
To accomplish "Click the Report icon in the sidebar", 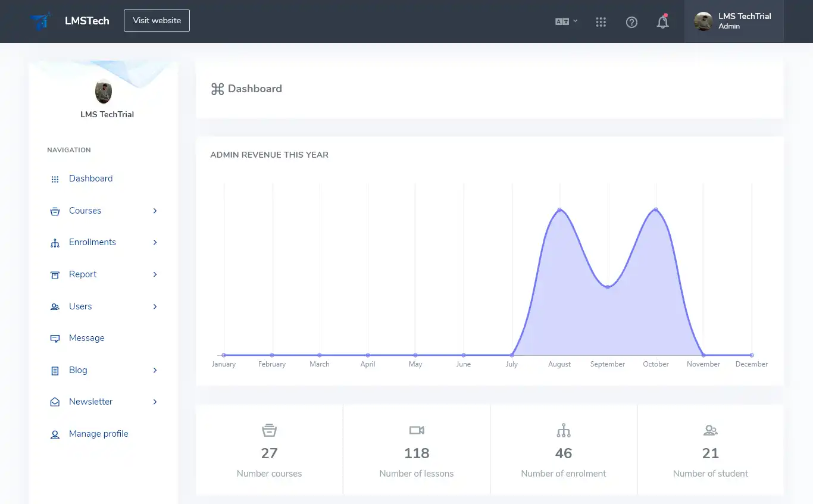I will click(x=54, y=274).
